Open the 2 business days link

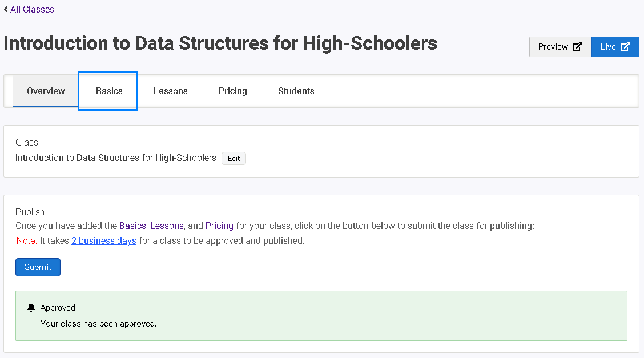[103, 240]
